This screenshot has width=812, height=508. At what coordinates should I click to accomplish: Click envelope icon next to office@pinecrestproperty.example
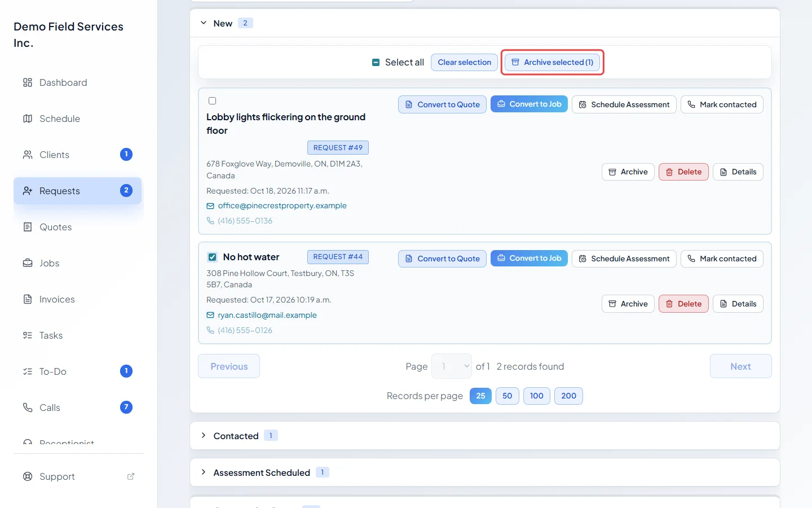coord(210,206)
